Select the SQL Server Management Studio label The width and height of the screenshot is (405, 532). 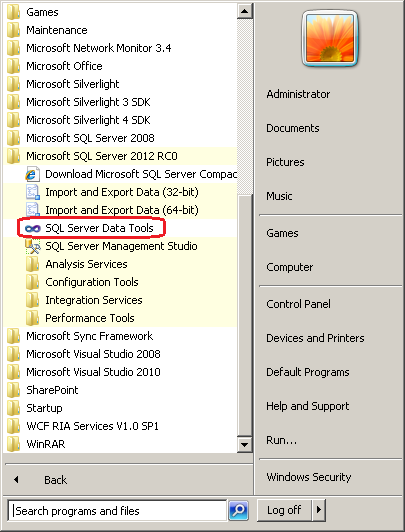point(121,246)
